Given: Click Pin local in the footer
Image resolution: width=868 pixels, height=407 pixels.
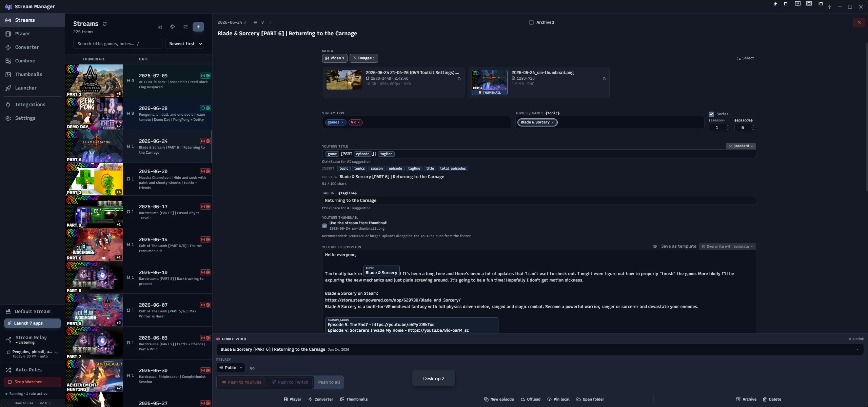Looking at the screenshot, I should (558, 400).
